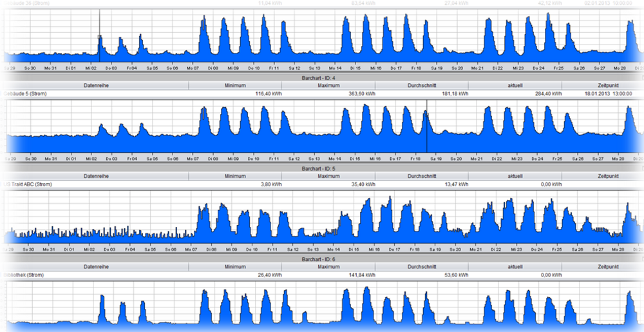Click Fr 11 axis label in US Trakt chart
Image resolution: width=644 pixels, height=332 pixels.
pyautogui.click(x=273, y=249)
